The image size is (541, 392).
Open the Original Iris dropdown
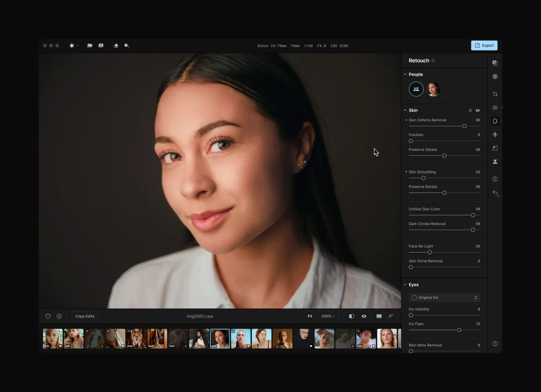444,298
